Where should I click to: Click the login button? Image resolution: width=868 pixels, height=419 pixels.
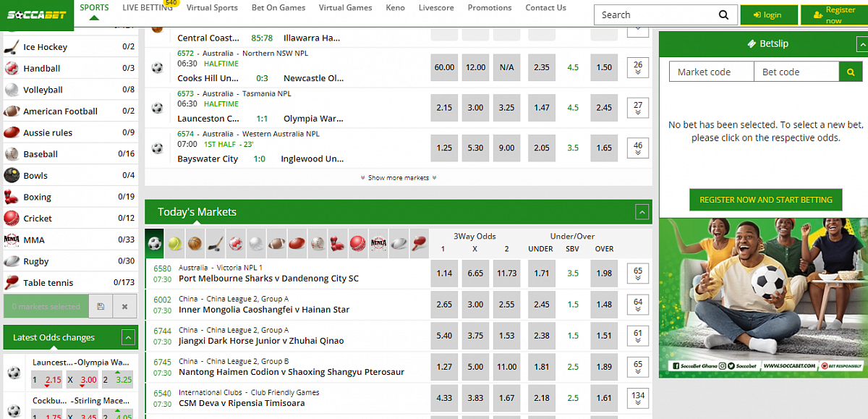[768, 15]
